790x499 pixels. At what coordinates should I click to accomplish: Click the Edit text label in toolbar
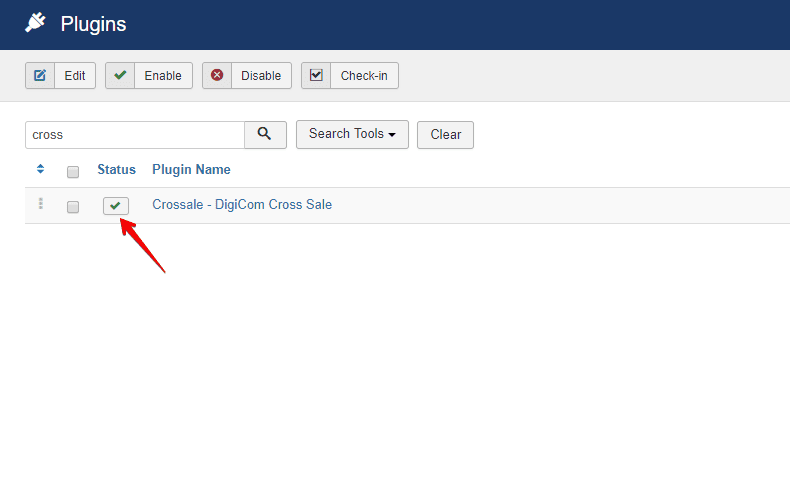75,76
